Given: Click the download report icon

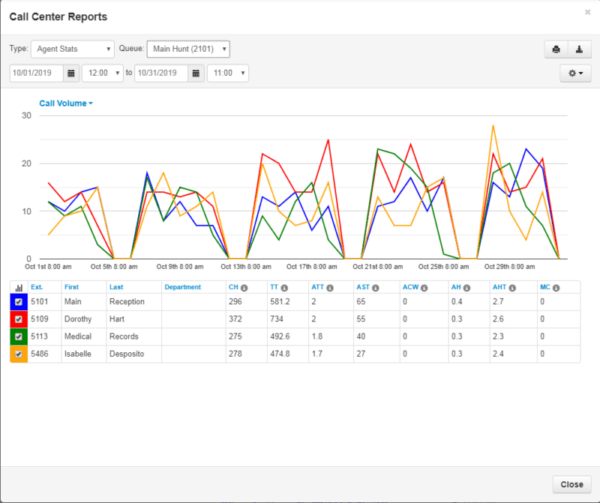Looking at the screenshot, I should [x=578, y=48].
